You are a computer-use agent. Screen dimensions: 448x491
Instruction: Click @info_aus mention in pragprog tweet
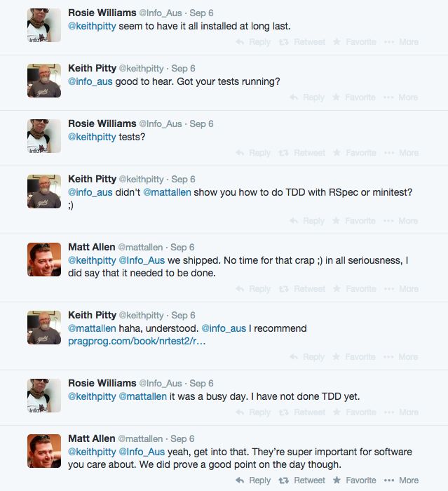click(224, 328)
